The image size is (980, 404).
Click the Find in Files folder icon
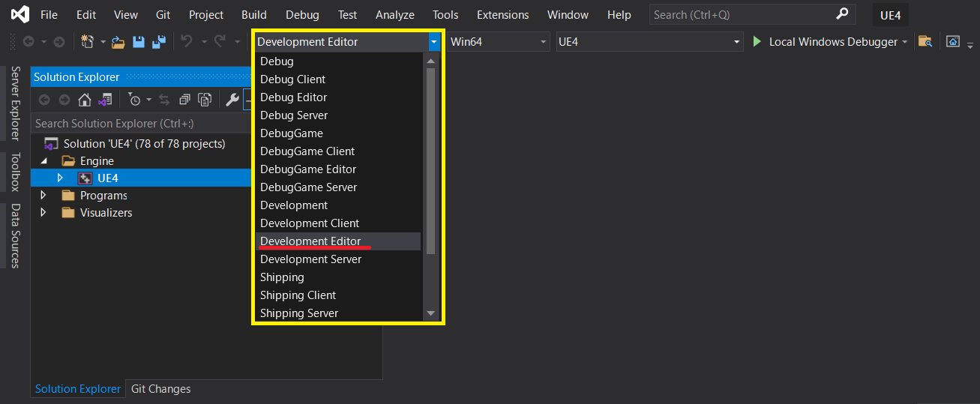(925, 42)
